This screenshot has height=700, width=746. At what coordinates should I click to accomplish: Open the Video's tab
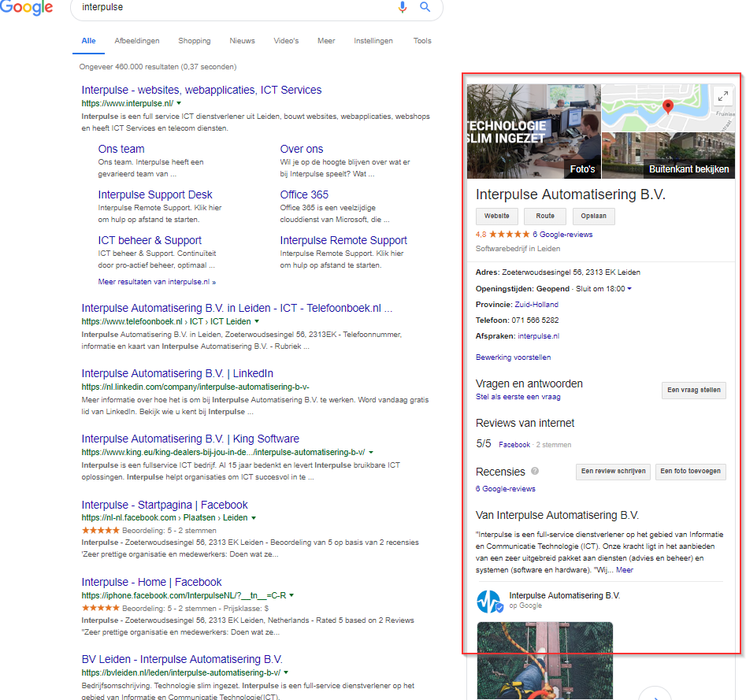[x=286, y=41]
